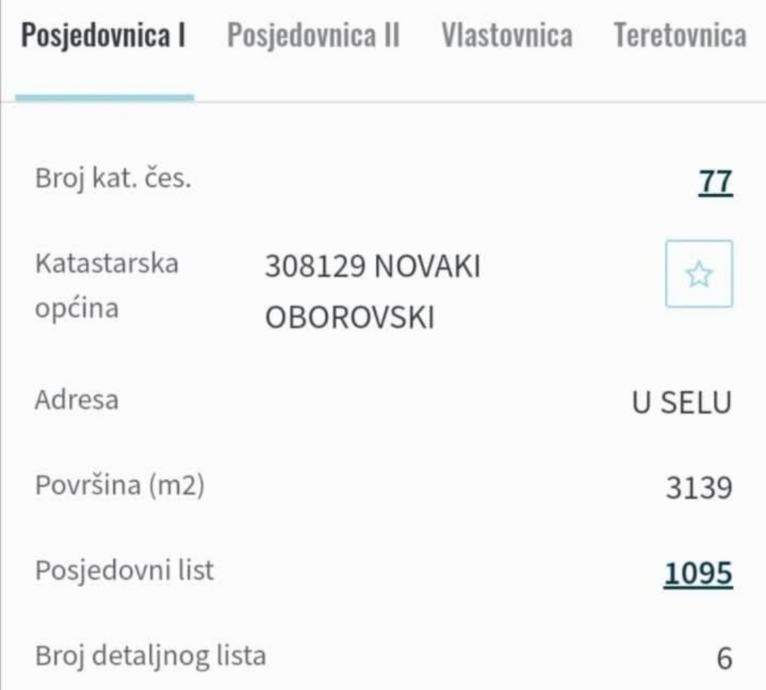Select the Teretovnica tab
Screen dimensions: 766x690
(x=680, y=36)
